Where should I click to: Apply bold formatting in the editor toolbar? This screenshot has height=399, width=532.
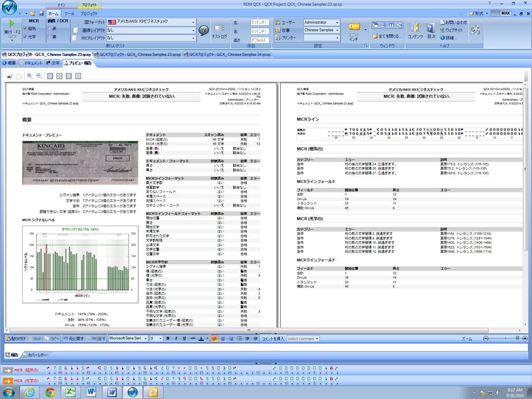(x=168, y=338)
